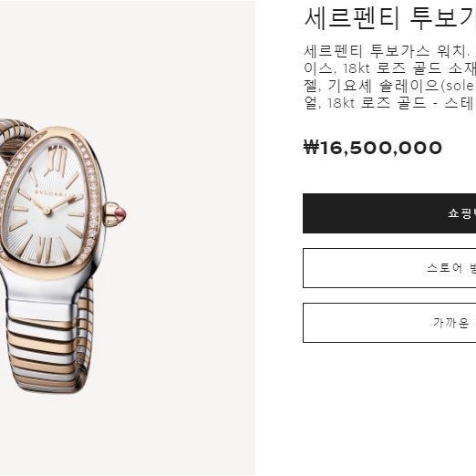Select description line beginning 세르펜티 투보가스 워치
476x476 pixels.
click(x=390, y=51)
